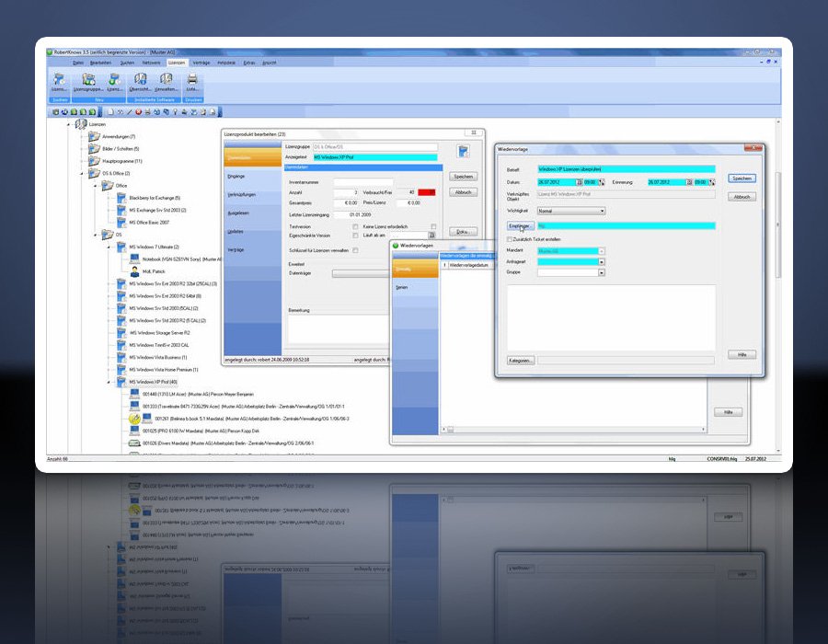Open calendar picker next to Erinnerung date
828x644 pixels.
689,182
